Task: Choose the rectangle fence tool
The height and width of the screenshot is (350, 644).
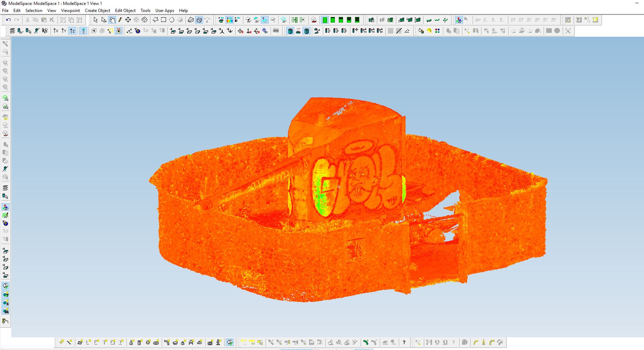Action: [x=163, y=20]
